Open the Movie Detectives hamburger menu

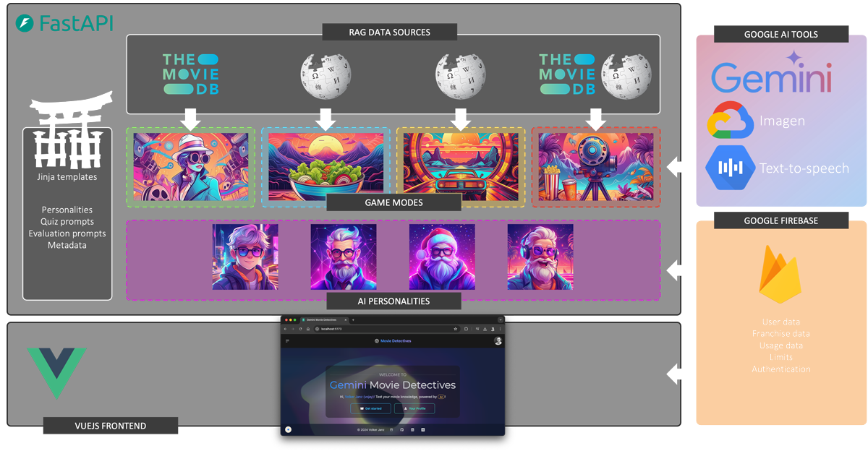click(287, 341)
